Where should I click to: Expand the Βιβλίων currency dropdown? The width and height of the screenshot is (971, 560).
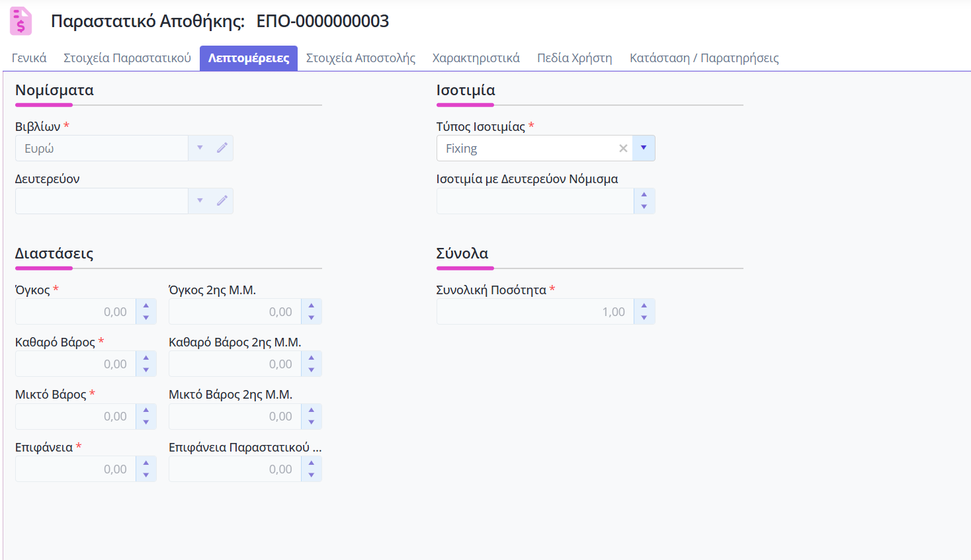tap(200, 148)
